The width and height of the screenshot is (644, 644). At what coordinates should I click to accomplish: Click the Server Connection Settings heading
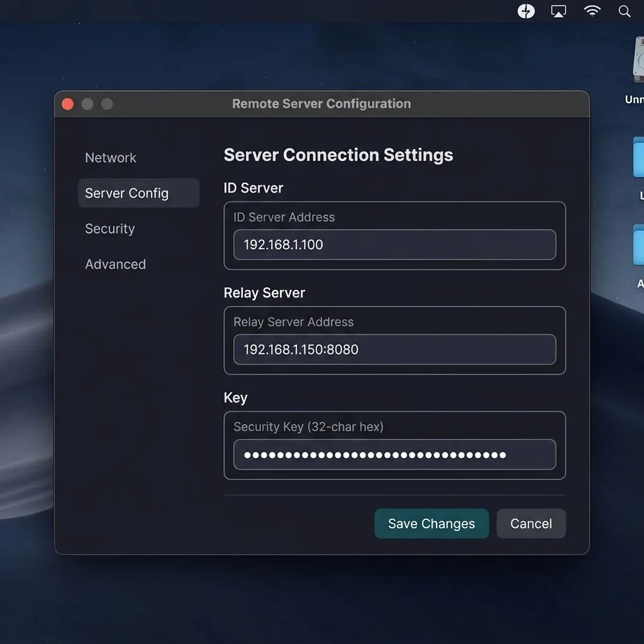click(338, 155)
